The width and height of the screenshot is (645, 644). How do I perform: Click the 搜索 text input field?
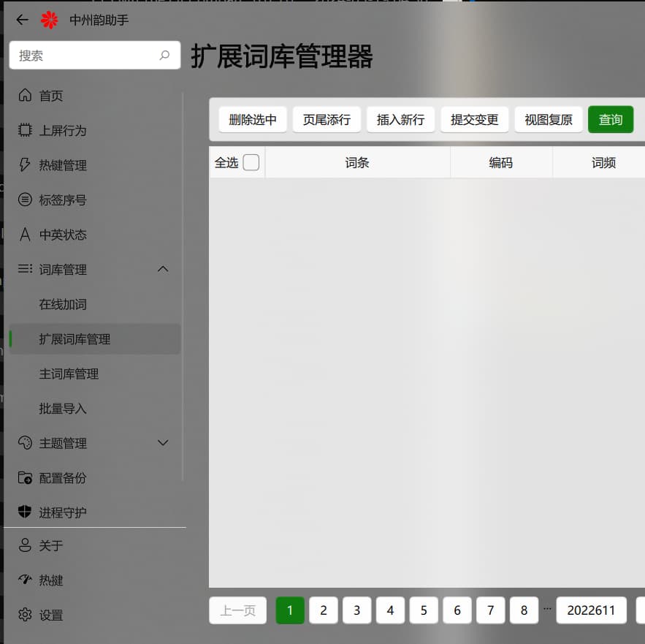(84, 56)
